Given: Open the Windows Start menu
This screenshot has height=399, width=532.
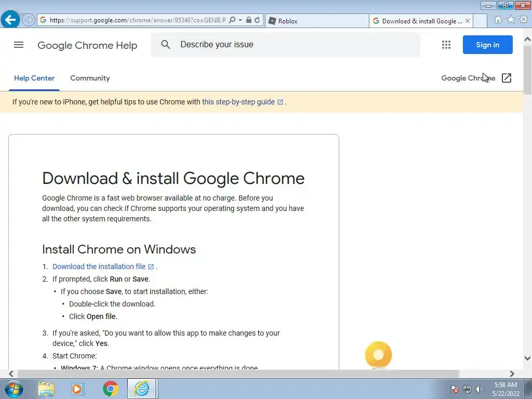Looking at the screenshot, I should [x=14, y=389].
